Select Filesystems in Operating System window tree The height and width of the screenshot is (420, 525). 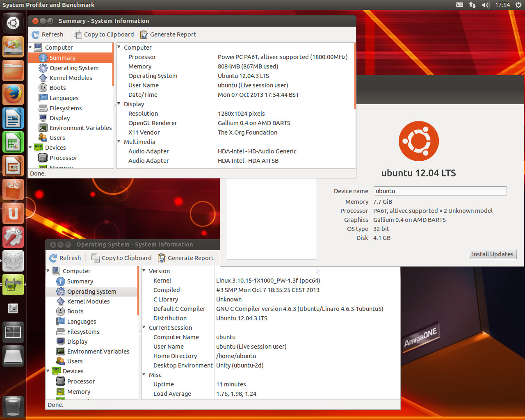click(x=92, y=332)
